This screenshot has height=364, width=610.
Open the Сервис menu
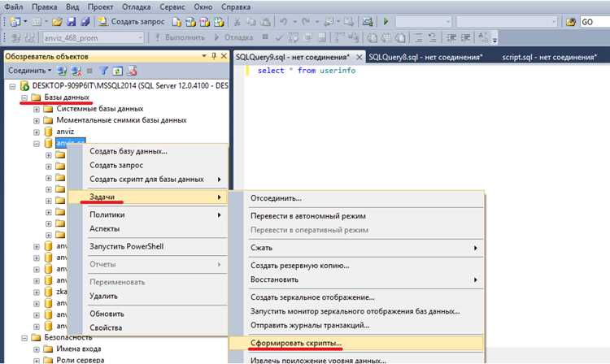[x=172, y=7]
